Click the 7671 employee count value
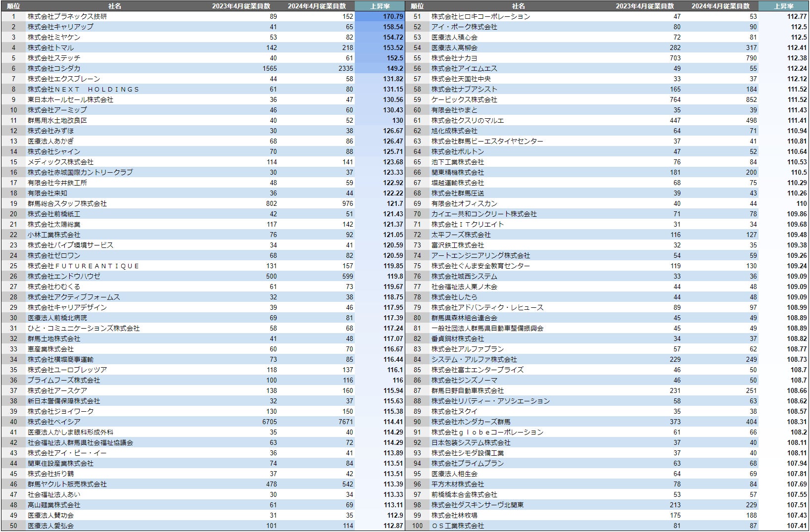 pyautogui.click(x=346, y=422)
